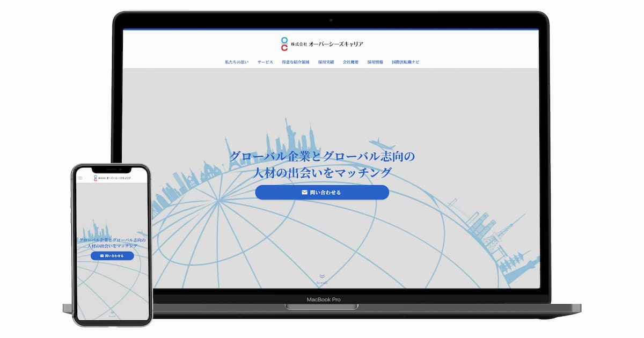644x338 pixels.
Task: Click the envelope icon inside the mobile contact button
Action: tap(102, 256)
